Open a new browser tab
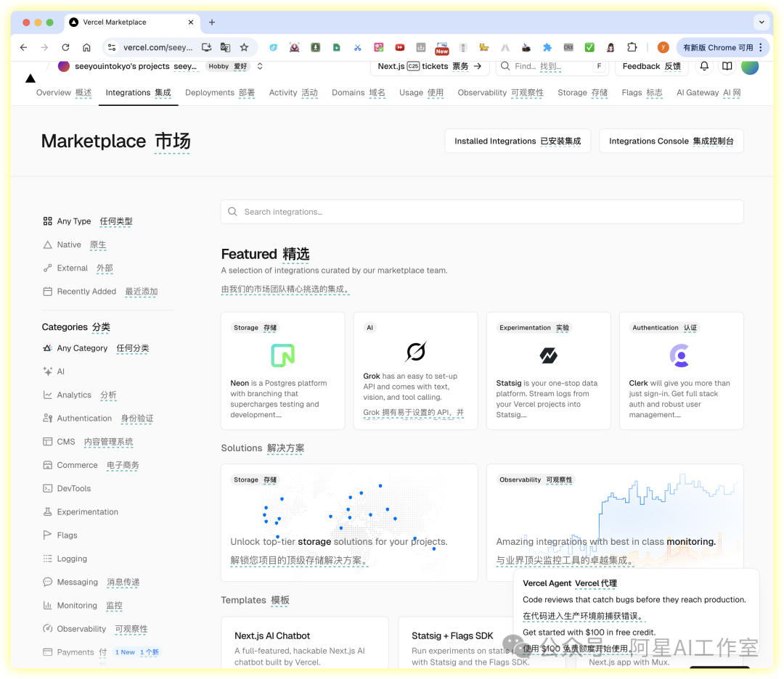 (212, 22)
